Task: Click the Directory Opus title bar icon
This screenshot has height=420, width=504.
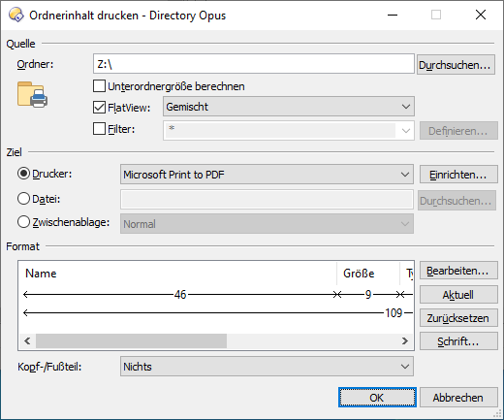Action: click(x=16, y=16)
